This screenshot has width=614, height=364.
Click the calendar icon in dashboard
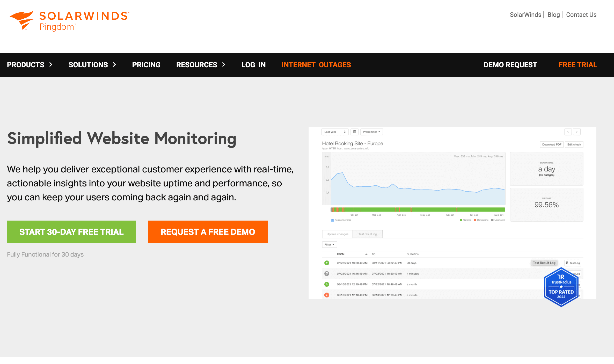pos(355,132)
